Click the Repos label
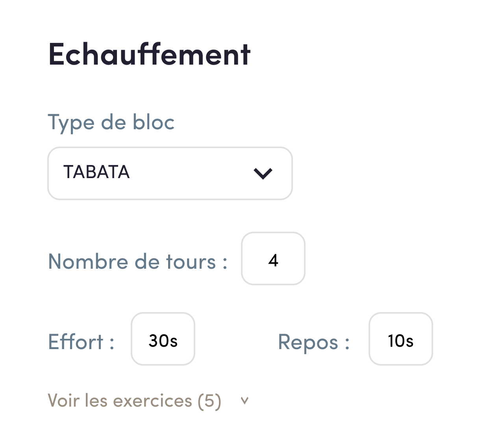504x435 pixels. pyautogui.click(x=313, y=342)
